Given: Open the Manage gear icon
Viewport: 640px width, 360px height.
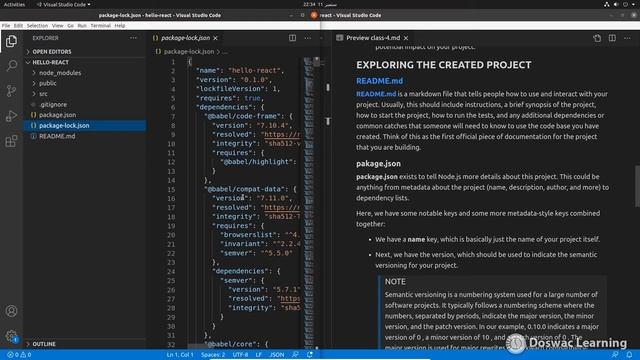Looking at the screenshot, I should (x=11, y=336).
